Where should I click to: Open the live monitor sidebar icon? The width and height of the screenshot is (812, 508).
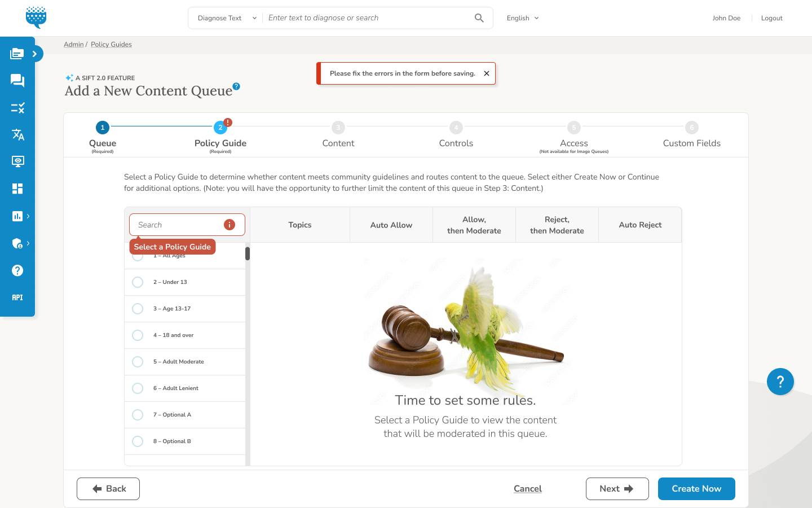tap(17, 161)
